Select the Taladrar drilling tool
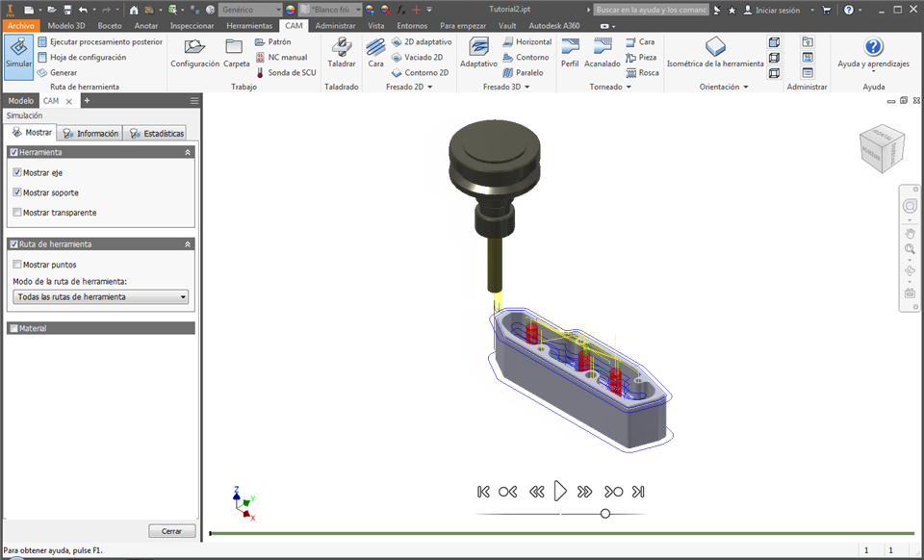The image size is (924, 560). (341, 53)
